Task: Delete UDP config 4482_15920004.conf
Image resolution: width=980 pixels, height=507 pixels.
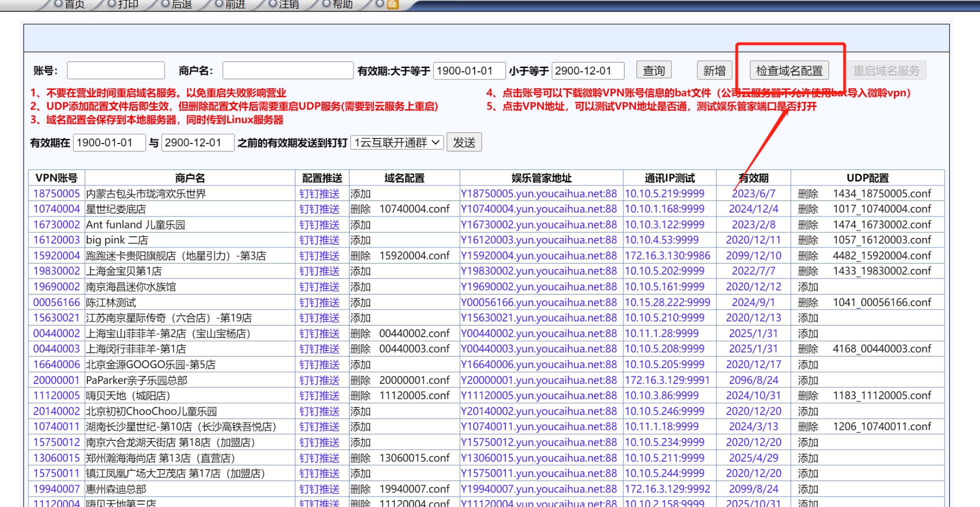Action: [x=808, y=255]
